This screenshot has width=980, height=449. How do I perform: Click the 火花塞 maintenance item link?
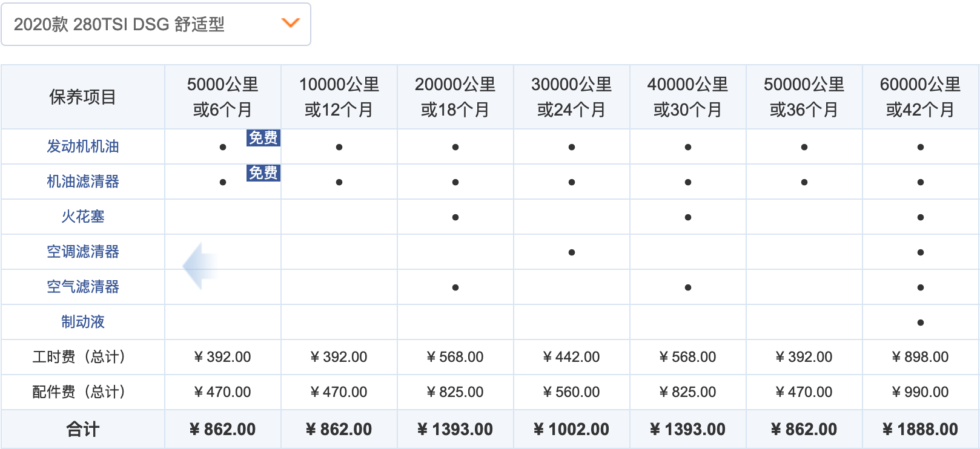(83, 217)
